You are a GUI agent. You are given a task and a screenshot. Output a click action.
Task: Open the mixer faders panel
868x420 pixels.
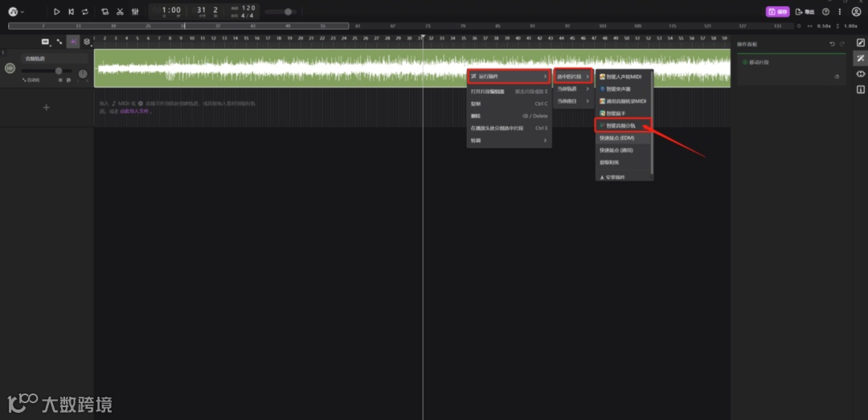(x=135, y=11)
